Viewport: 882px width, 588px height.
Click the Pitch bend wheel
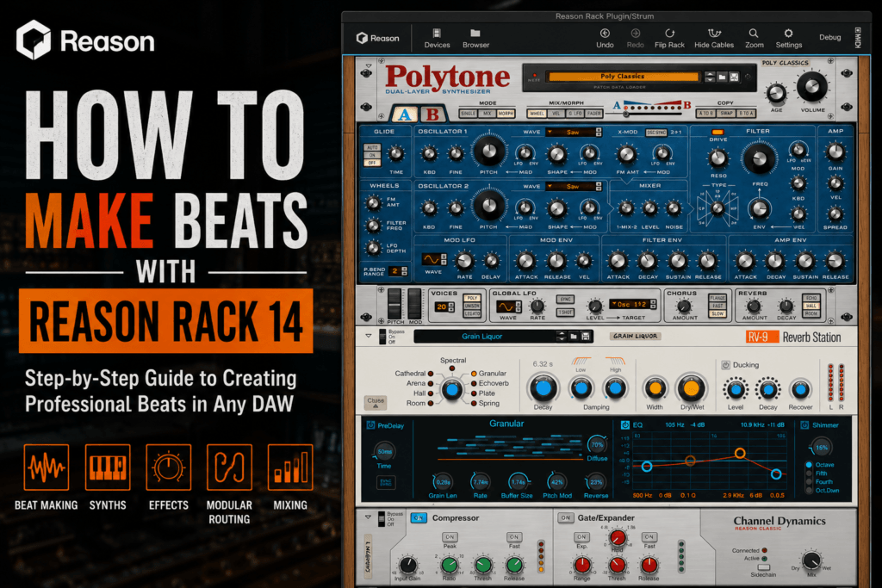(x=394, y=304)
